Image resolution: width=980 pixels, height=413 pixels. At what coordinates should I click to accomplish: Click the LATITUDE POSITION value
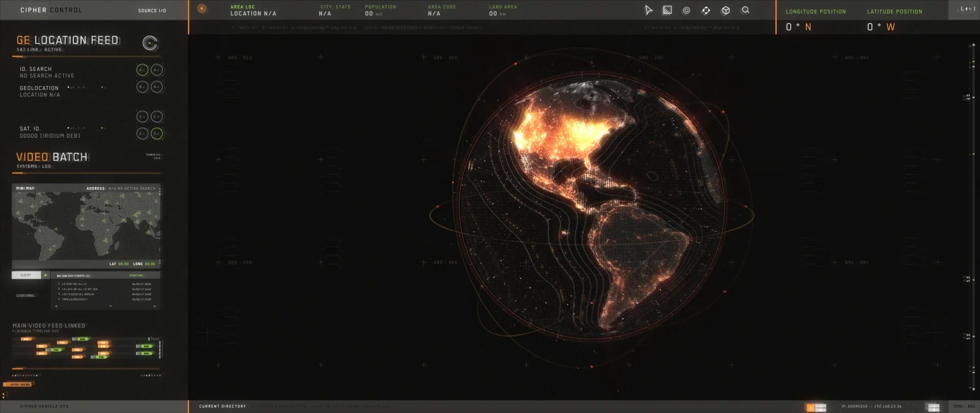[x=880, y=27]
